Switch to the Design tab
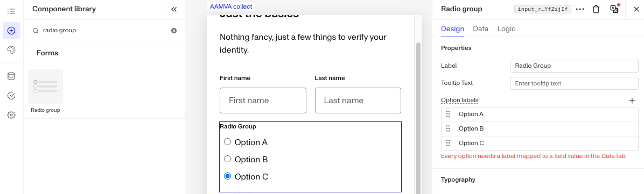Screen dimensions: 644x194 [452, 28]
